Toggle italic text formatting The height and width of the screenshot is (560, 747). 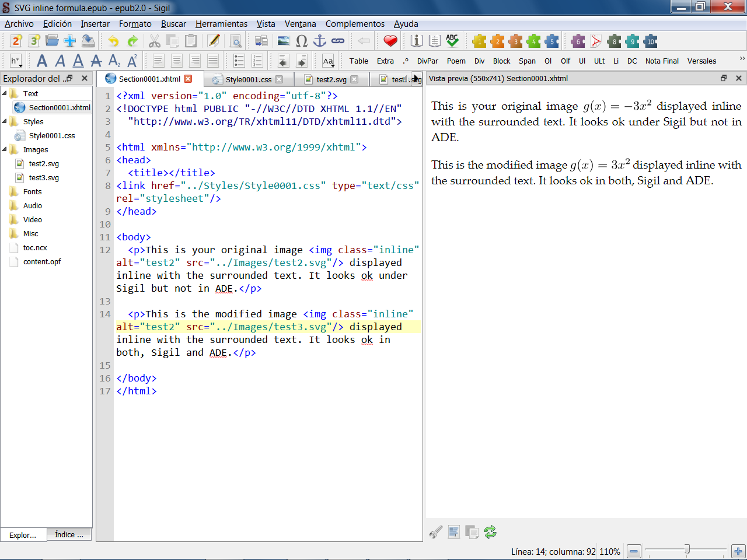(60, 61)
